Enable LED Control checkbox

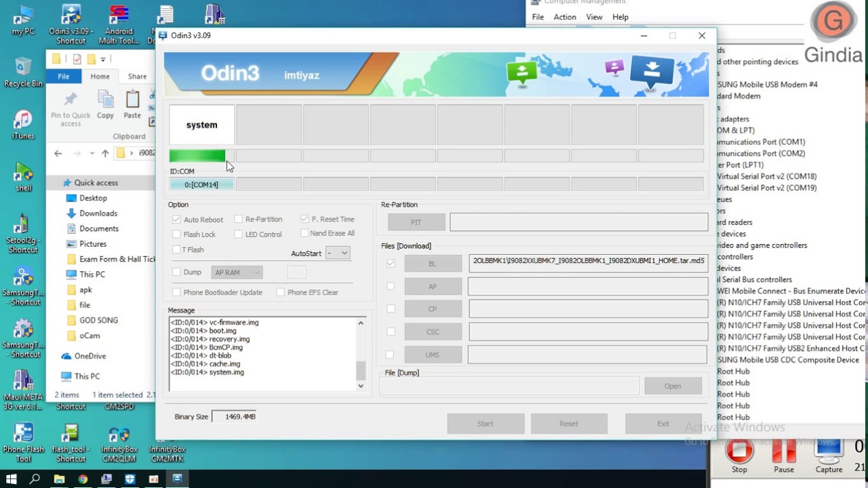coord(238,235)
